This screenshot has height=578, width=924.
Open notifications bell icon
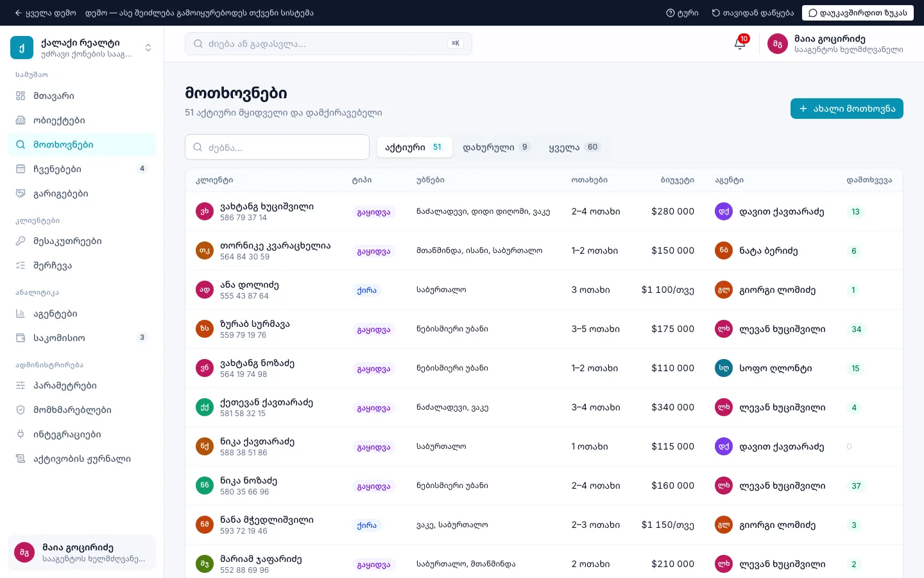[740, 44]
